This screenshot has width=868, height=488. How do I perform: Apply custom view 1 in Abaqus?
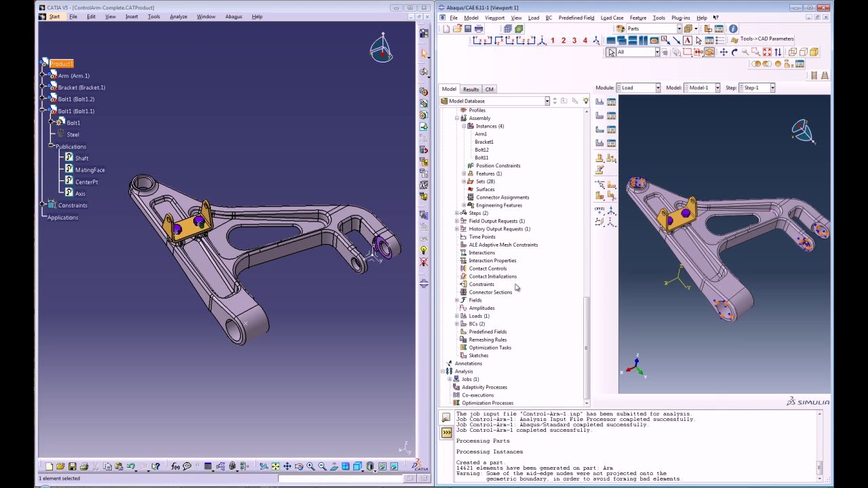click(553, 41)
